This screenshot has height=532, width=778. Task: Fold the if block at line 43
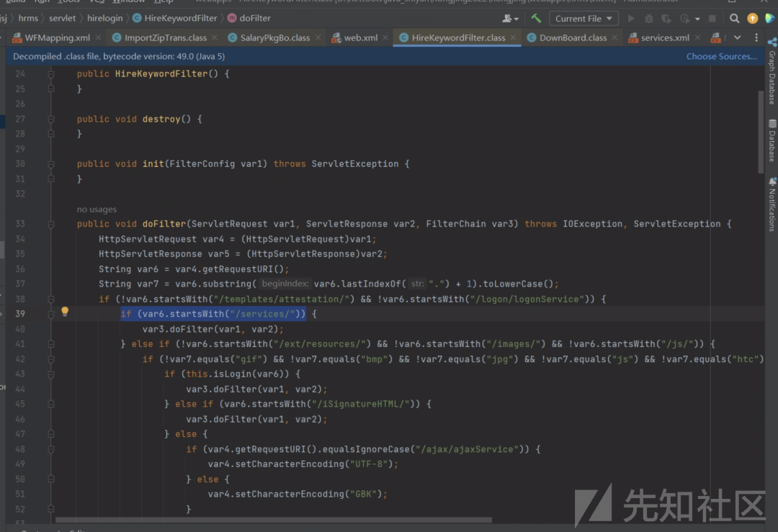[50, 374]
